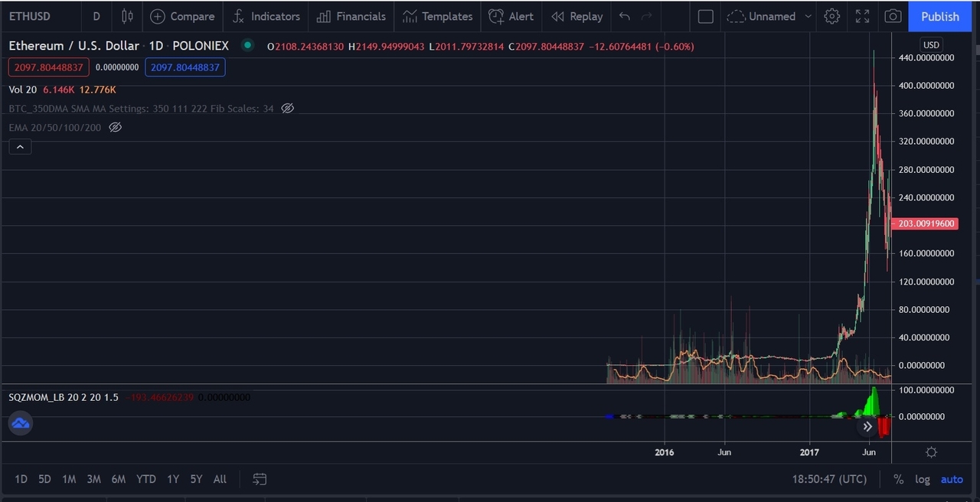Hide the BTC_350DMA indicator
This screenshot has height=502, width=980.
pos(287,108)
